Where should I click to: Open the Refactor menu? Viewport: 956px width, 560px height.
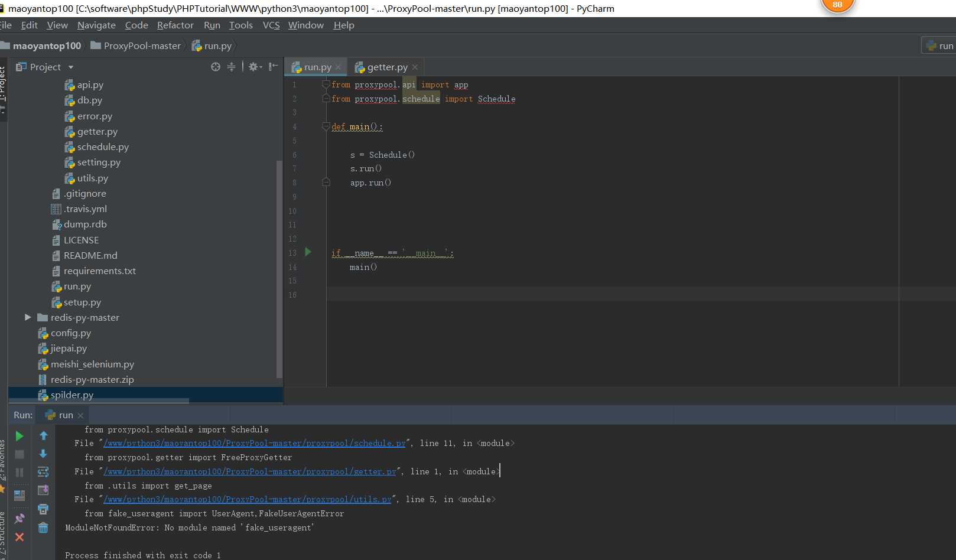(x=175, y=25)
